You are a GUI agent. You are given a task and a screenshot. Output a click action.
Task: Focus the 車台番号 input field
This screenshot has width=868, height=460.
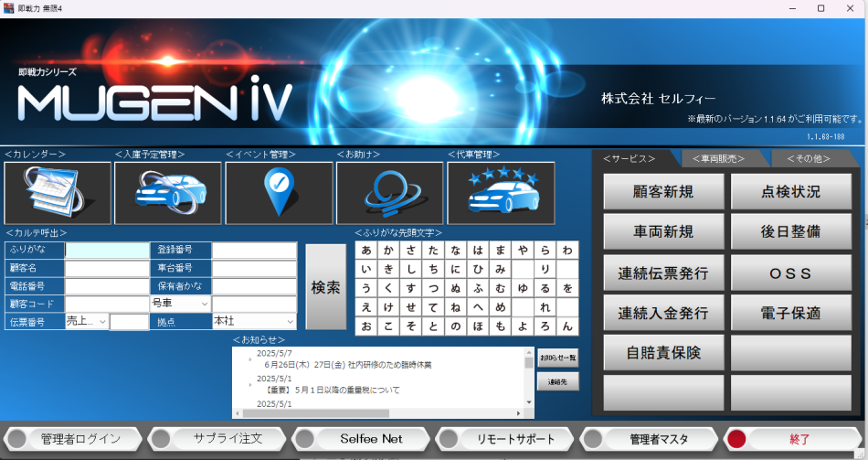click(x=255, y=268)
